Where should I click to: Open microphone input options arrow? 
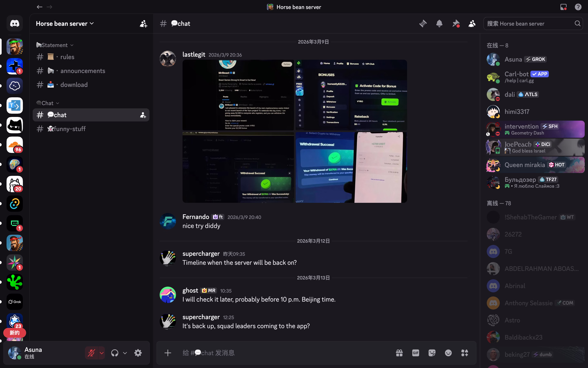click(101, 353)
